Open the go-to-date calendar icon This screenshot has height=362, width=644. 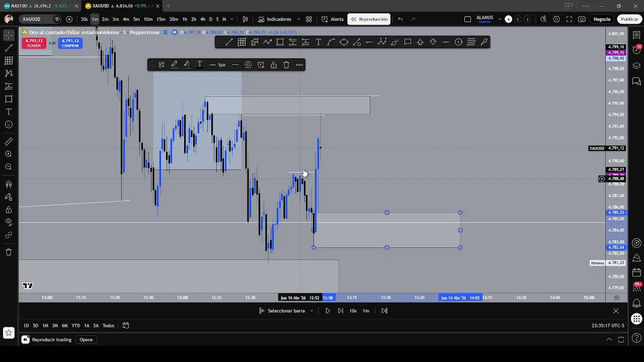[126, 326]
